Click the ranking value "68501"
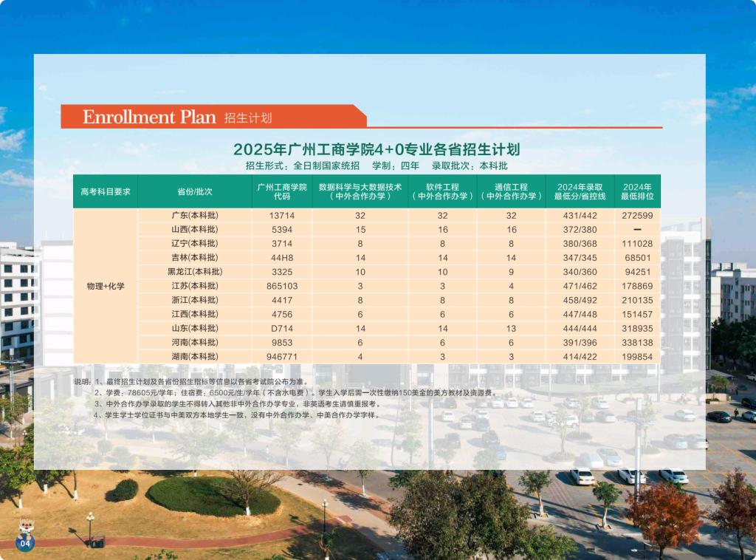 point(637,258)
